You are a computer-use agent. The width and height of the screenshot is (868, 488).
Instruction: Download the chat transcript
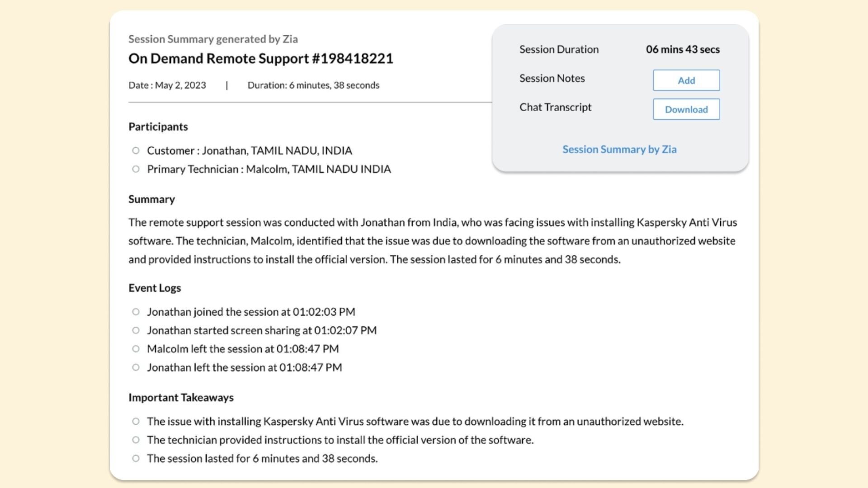(x=686, y=109)
